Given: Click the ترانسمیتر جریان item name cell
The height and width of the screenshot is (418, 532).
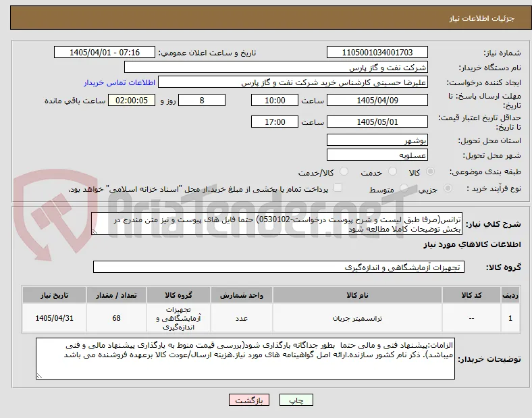Looking at the screenshot, I should point(357,318).
